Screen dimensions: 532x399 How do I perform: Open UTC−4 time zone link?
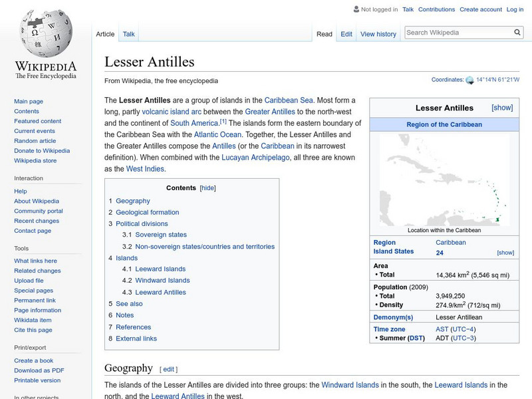[x=463, y=329]
